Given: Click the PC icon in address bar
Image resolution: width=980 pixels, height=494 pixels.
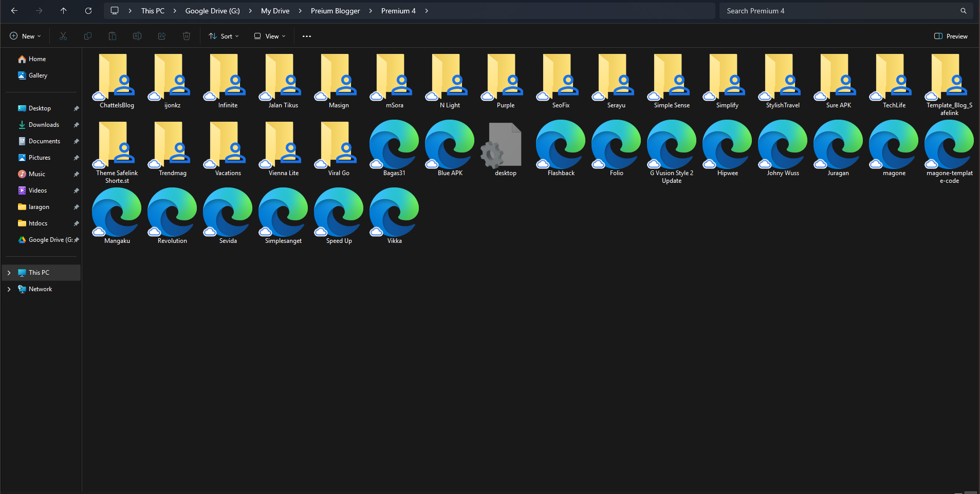Looking at the screenshot, I should click(x=115, y=11).
